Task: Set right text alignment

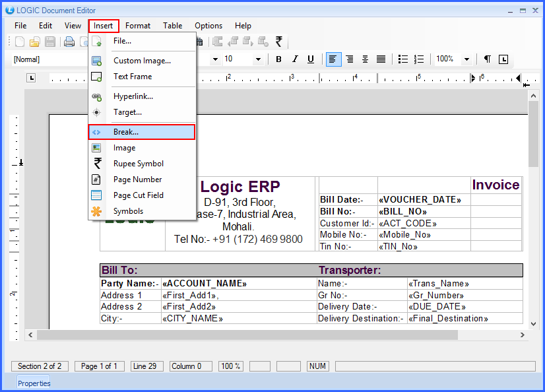Action: pos(350,59)
